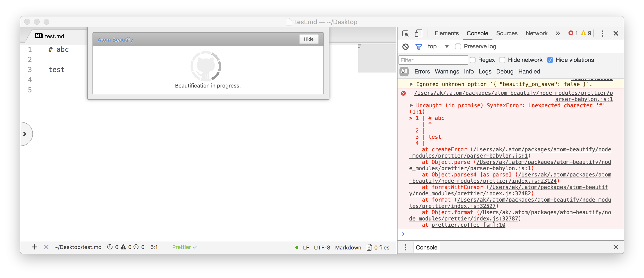Select the inspect element picker icon
Image resolution: width=644 pixels, height=278 pixels.
click(x=406, y=33)
